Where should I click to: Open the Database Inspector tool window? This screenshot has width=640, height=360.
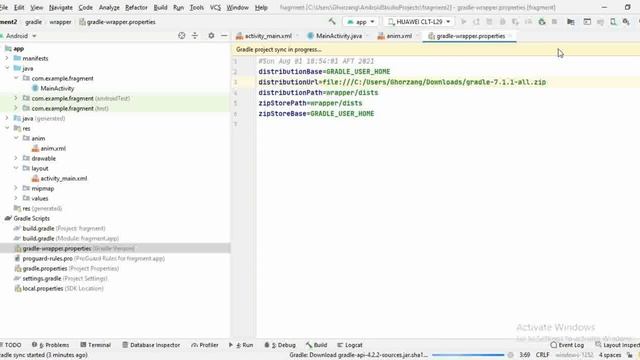click(x=151, y=345)
